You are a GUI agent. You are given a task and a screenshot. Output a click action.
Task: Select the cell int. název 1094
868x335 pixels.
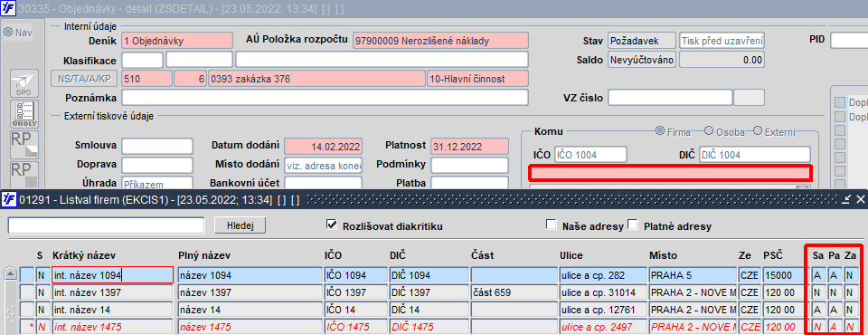click(112, 275)
